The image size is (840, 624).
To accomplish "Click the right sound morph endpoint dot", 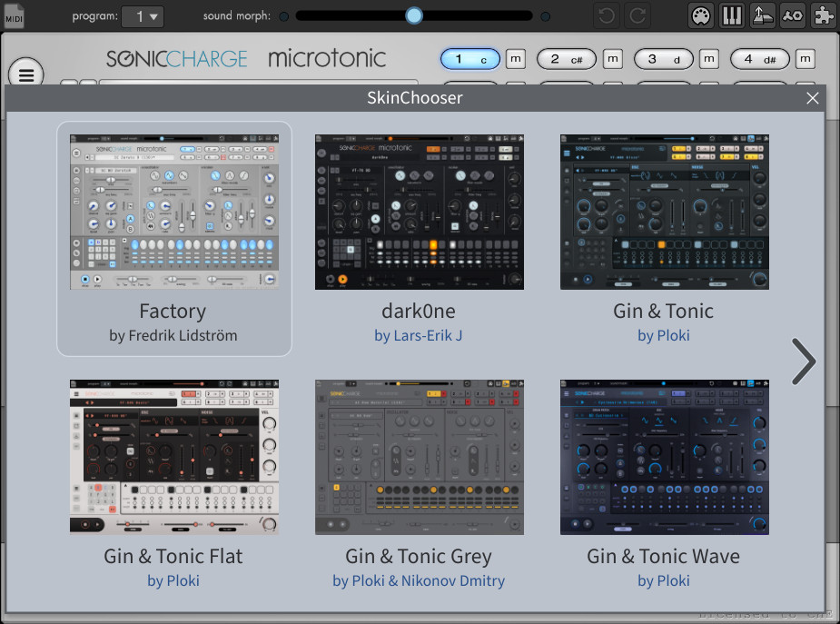I will (x=546, y=16).
